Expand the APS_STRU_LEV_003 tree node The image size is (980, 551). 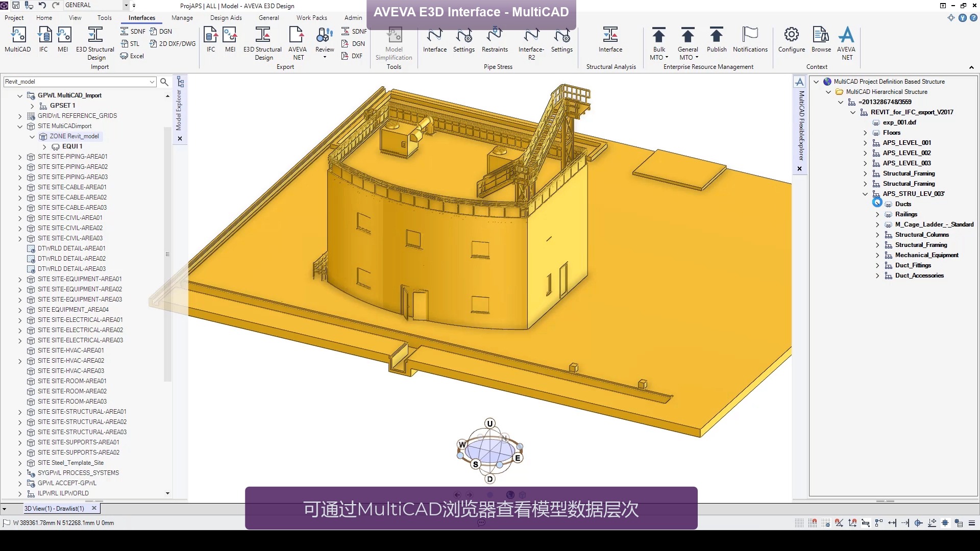[x=866, y=194]
